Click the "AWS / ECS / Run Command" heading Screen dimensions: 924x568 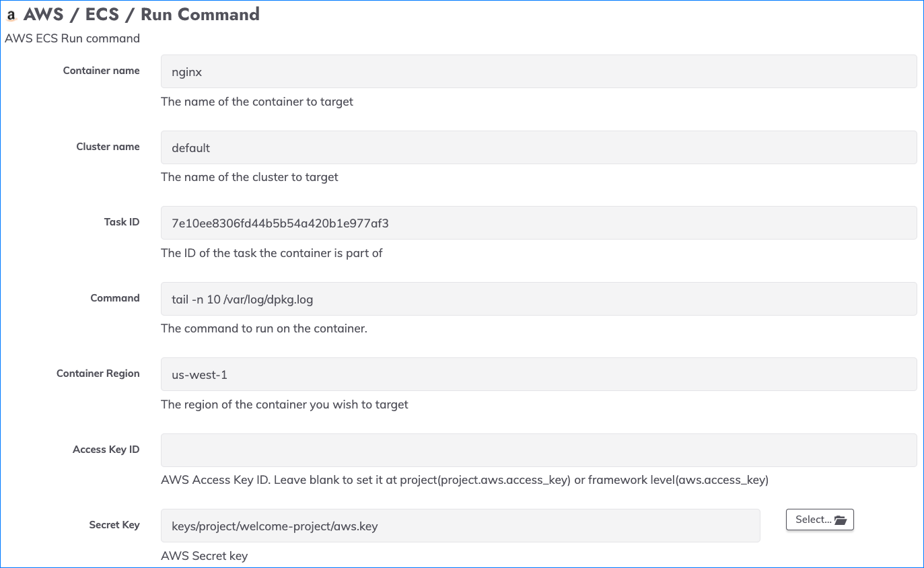141,15
